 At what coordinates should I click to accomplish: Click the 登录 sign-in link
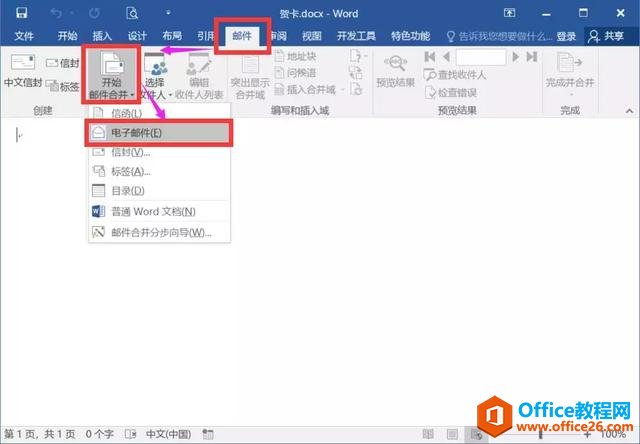pos(566,37)
